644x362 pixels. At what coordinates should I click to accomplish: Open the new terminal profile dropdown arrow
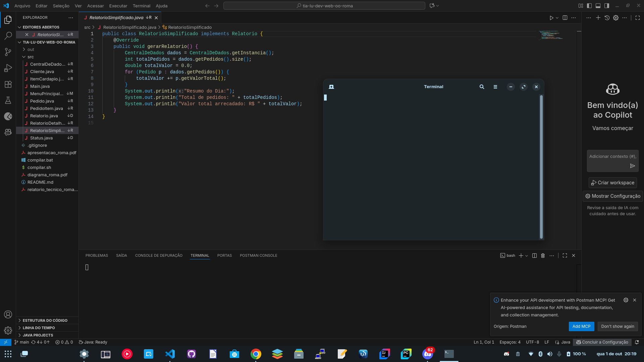tap(527, 256)
